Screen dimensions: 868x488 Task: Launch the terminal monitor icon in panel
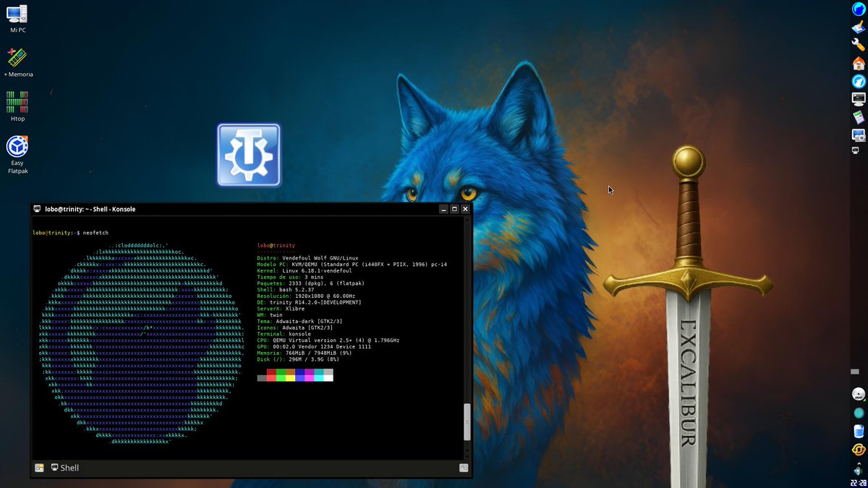pos(859,99)
